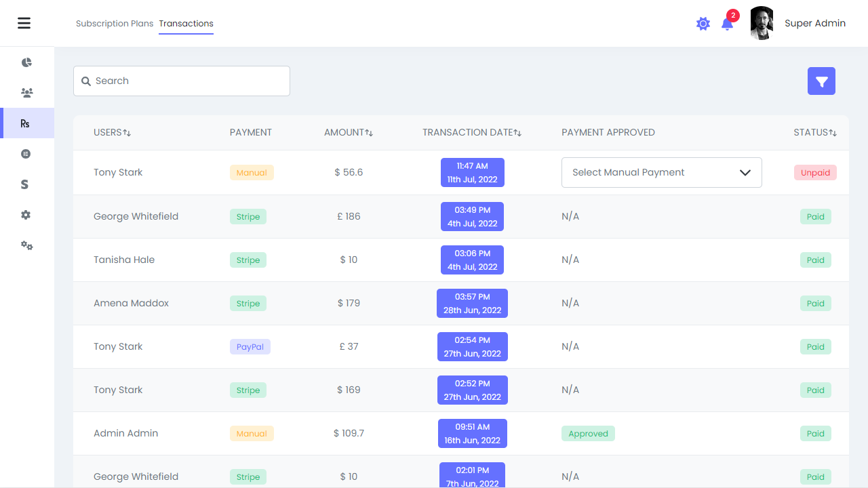This screenshot has height=488, width=868.
Task: Click inside the Search field
Action: tap(181, 81)
